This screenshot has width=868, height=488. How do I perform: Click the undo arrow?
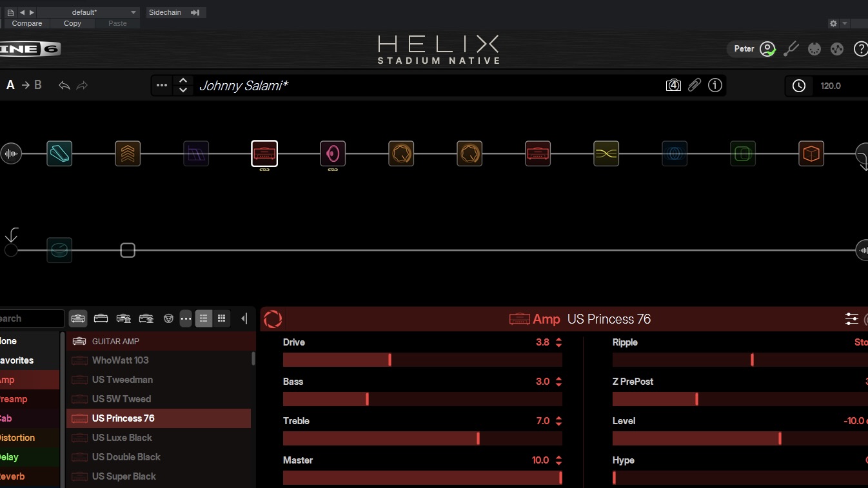pyautogui.click(x=64, y=85)
